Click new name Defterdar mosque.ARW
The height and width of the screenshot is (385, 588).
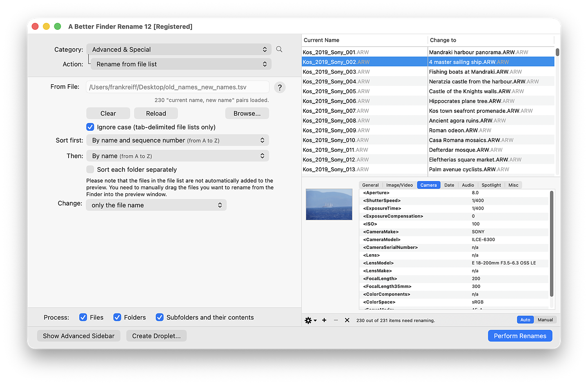pyautogui.click(x=465, y=150)
